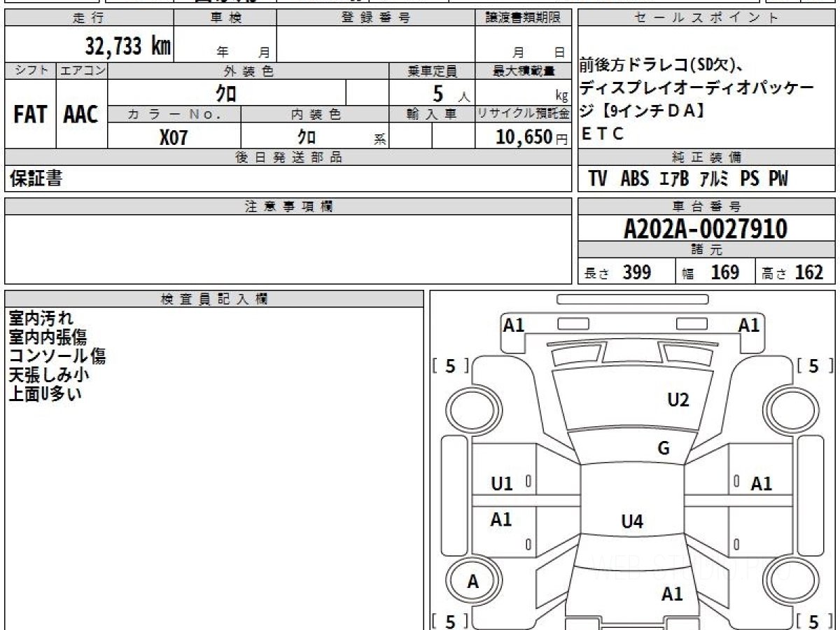Click the 車検 header cell

pyautogui.click(x=225, y=18)
